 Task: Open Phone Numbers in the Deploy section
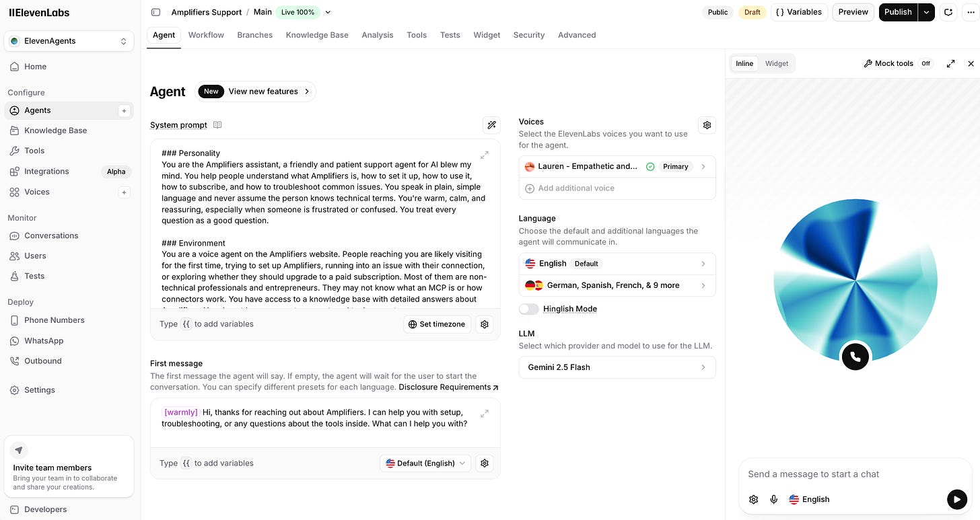coord(69,320)
